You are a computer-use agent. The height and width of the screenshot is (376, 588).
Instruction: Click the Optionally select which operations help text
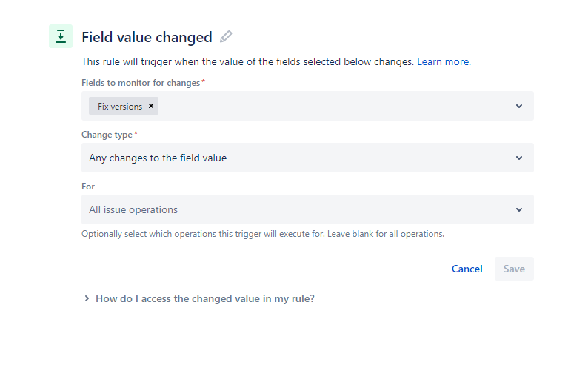pyautogui.click(x=262, y=234)
